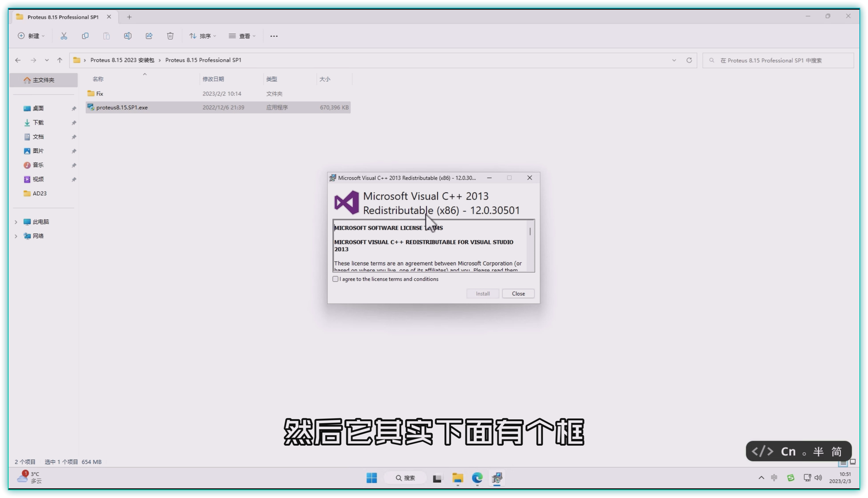
Task: Open the 排序 (Sort) dropdown
Action: coord(202,36)
